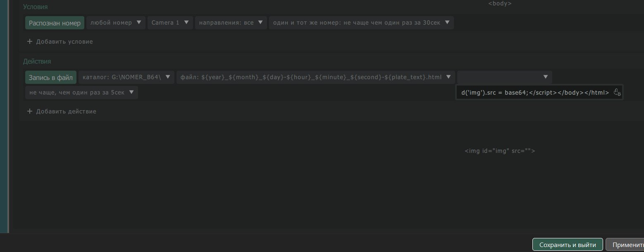Screen dimensions: 644x252
Task: Open the 'каталог: G:\NOMER_B64\' dropdown
Action: pos(126,77)
